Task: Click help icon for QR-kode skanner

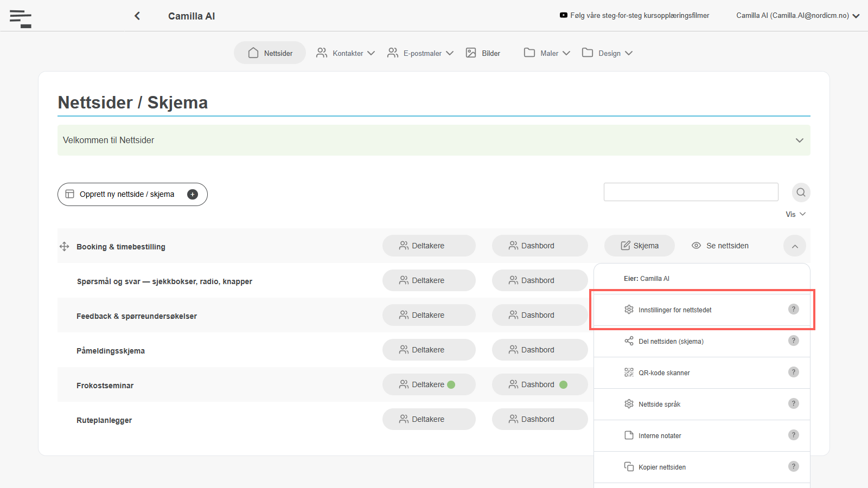Action: tap(794, 372)
